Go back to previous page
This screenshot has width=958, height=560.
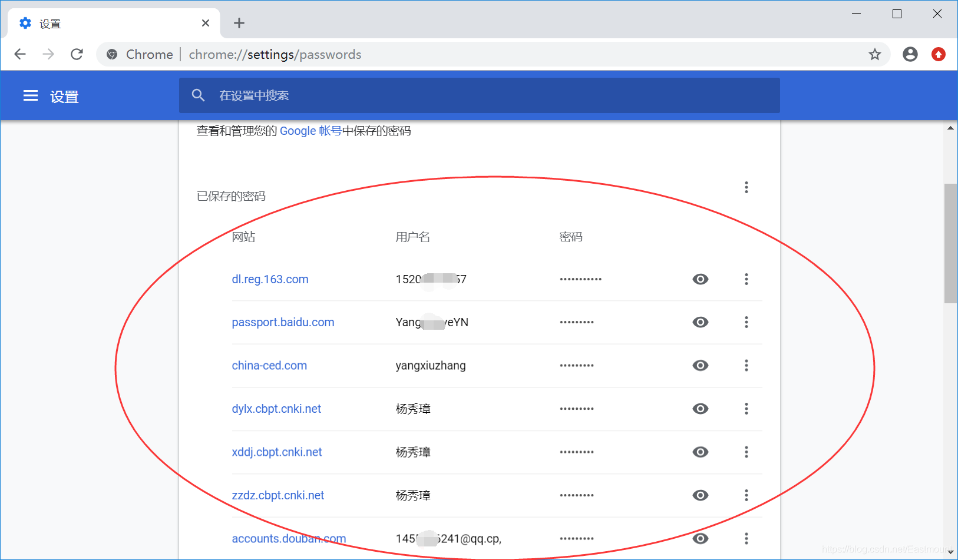[20, 54]
